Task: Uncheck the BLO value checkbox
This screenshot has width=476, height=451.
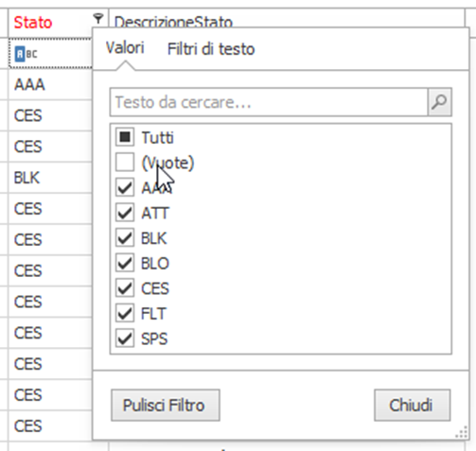Action: 125,263
